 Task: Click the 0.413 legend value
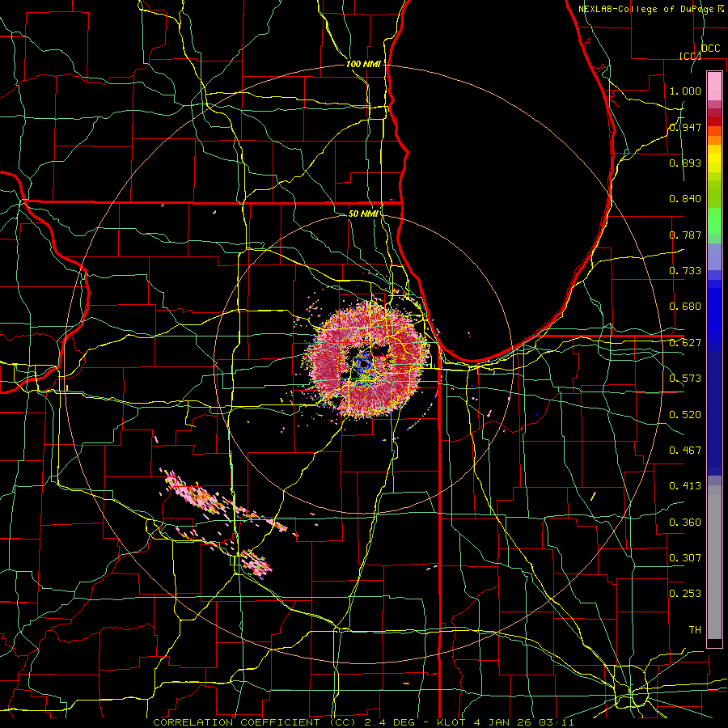[685, 486]
